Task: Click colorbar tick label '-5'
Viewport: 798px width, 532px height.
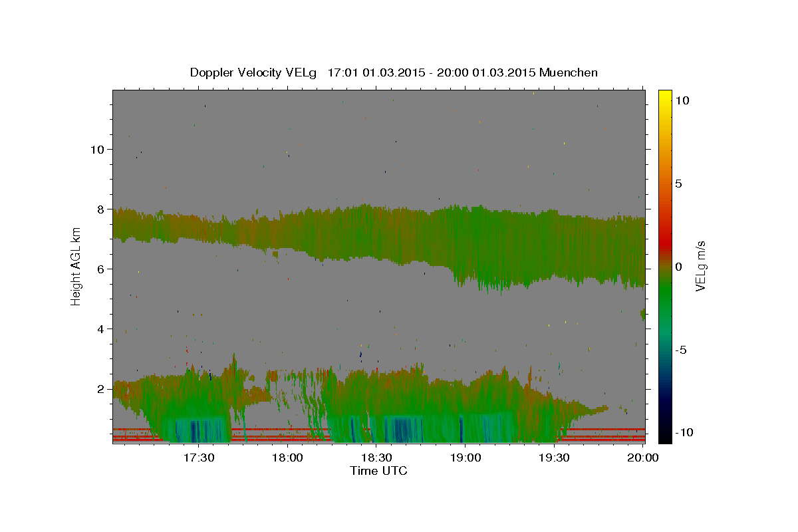Action: (x=680, y=350)
